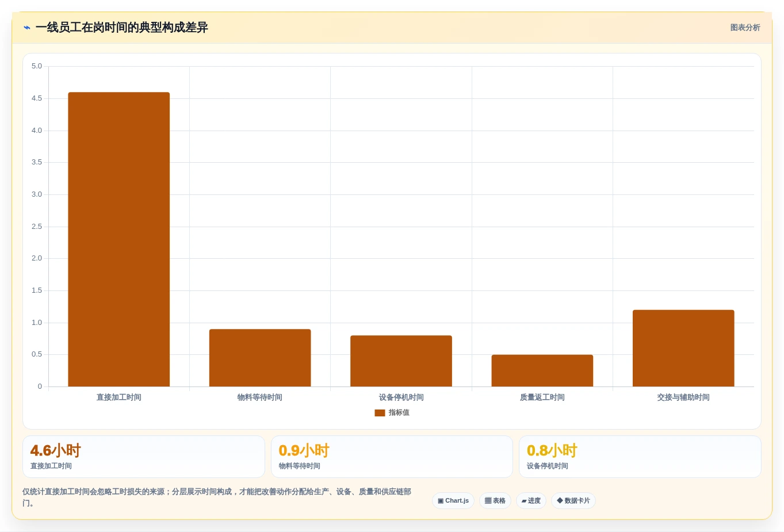This screenshot has width=784, height=532.
Task: Select the 设备停机时间 bar in chart
Action: click(x=401, y=361)
